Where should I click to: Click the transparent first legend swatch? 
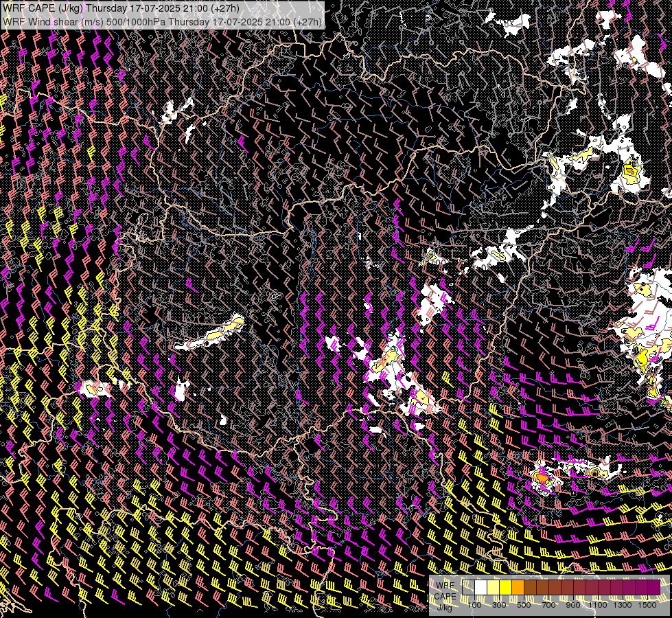tap(468, 587)
